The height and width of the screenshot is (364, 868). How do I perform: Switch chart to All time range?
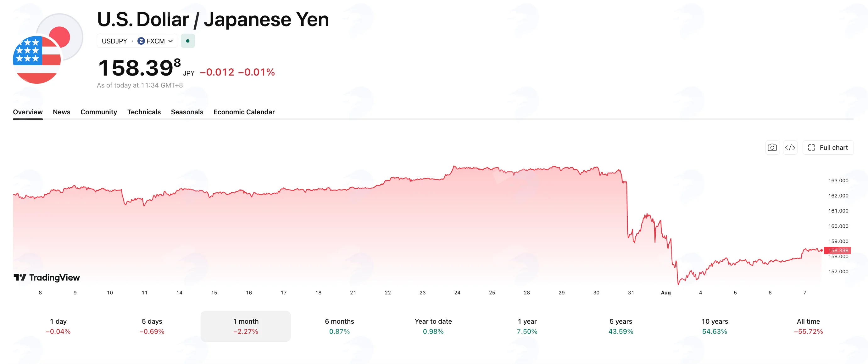point(808,326)
